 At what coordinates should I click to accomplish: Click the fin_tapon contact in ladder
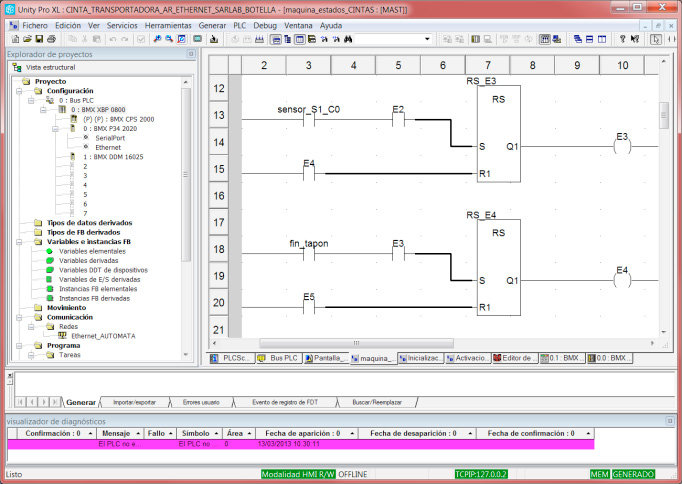(x=309, y=254)
